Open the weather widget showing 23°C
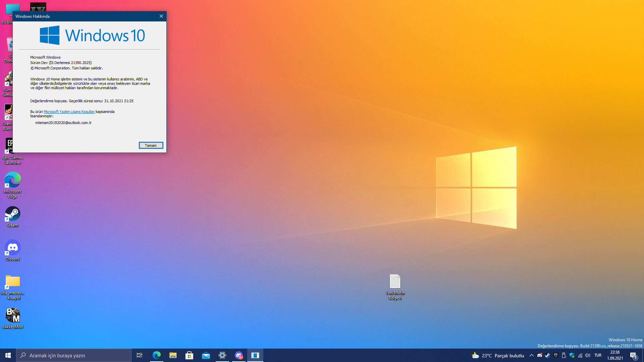Screen dimensions: 644x362 (x=498, y=355)
